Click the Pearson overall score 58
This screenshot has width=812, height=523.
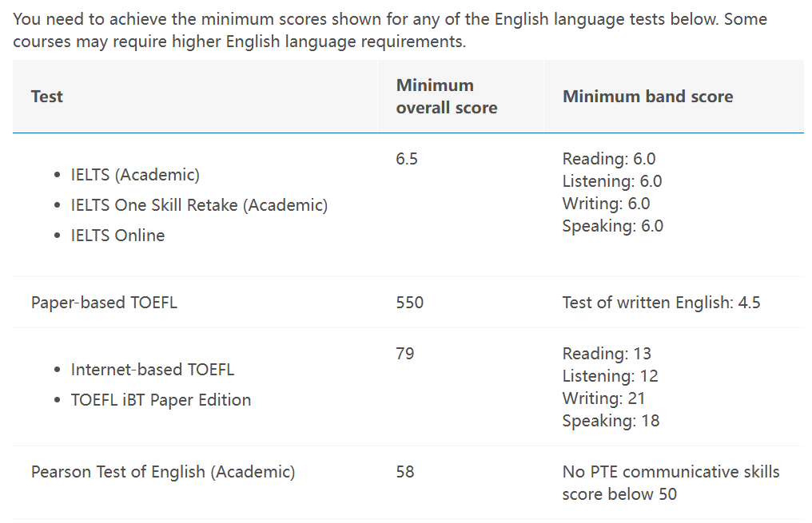pos(405,472)
